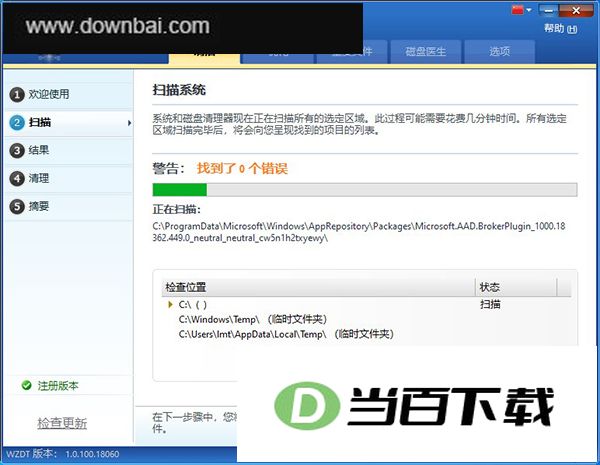
Task: Click the 检查位置 column header
Action: (x=318, y=287)
